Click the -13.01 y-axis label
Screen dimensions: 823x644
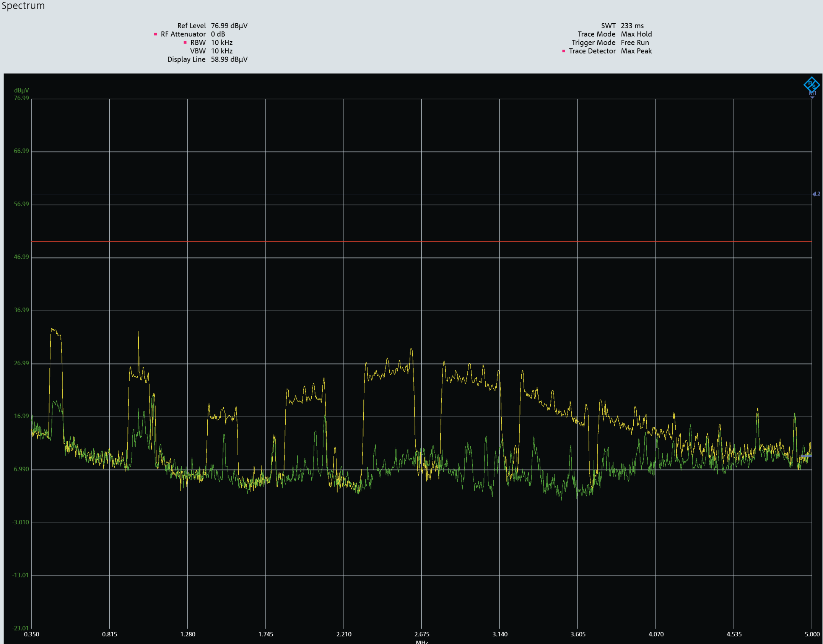tap(21, 575)
